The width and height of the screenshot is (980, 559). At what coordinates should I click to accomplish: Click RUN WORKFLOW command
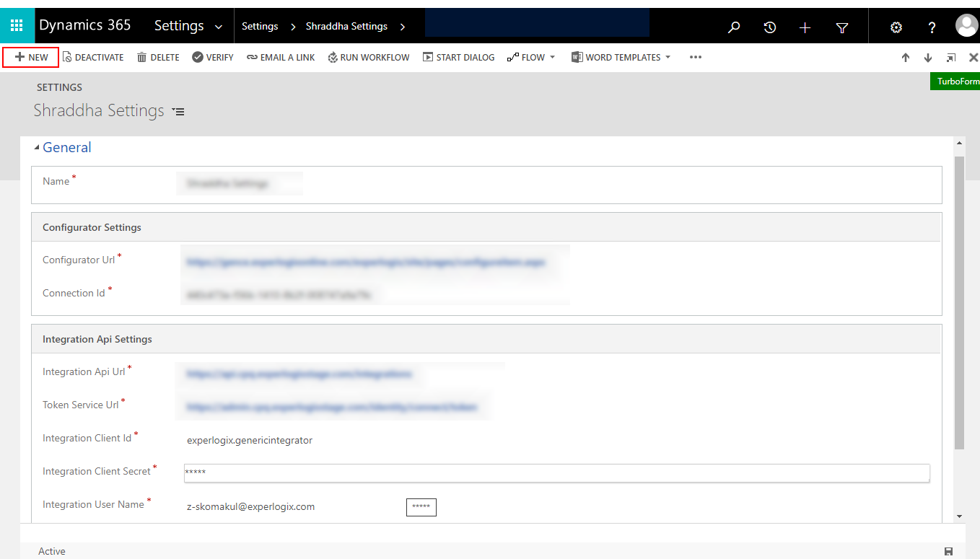369,57
